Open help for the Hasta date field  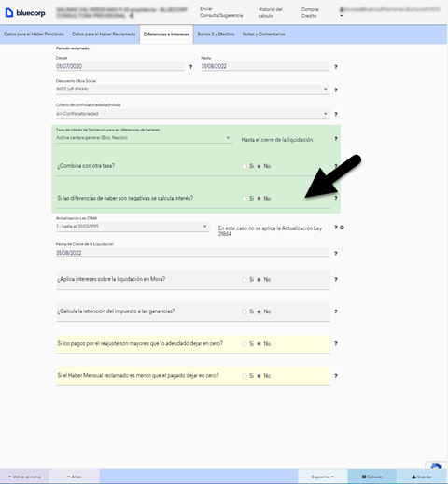[336, 67]
